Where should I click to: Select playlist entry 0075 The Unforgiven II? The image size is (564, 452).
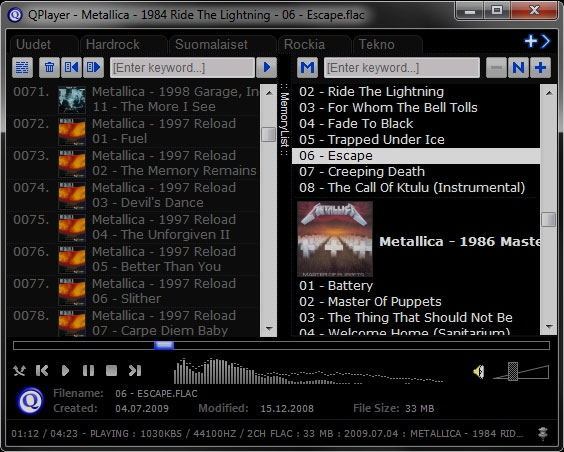(x=133, y=227)
